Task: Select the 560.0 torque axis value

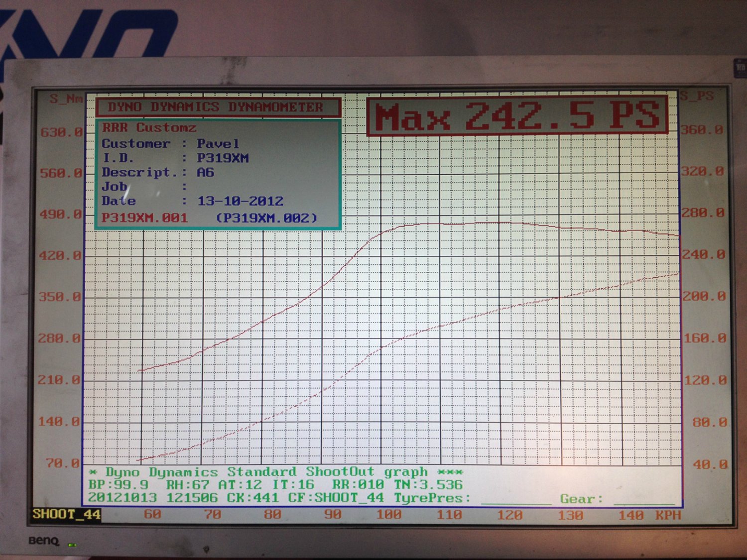Action: tap(62, 173)
